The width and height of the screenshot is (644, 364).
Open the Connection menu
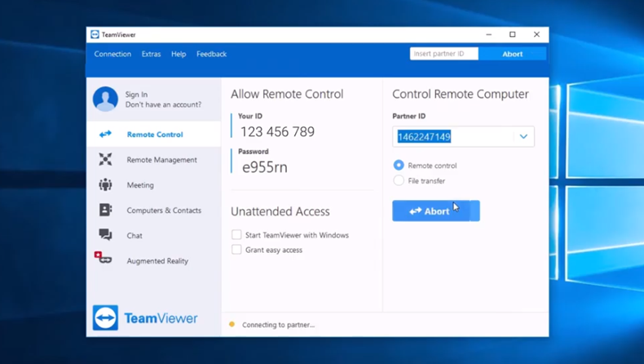point(112,54)
